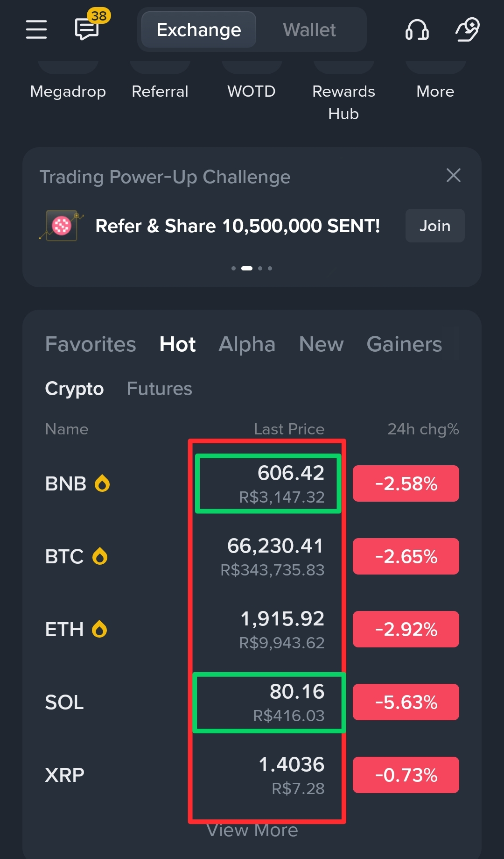Viewport: 504px width, 859px height.
Task: Join the Trading Power-Up Challenge
Action: point(435,226)
